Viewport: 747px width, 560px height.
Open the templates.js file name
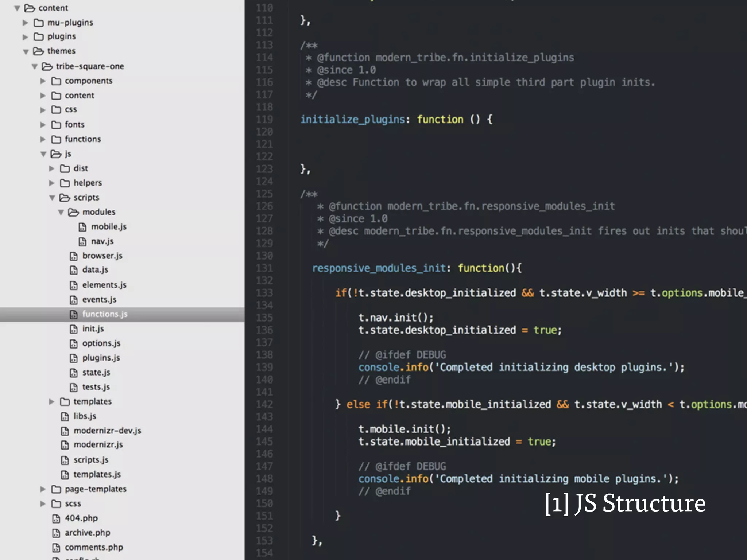(97, 475)
